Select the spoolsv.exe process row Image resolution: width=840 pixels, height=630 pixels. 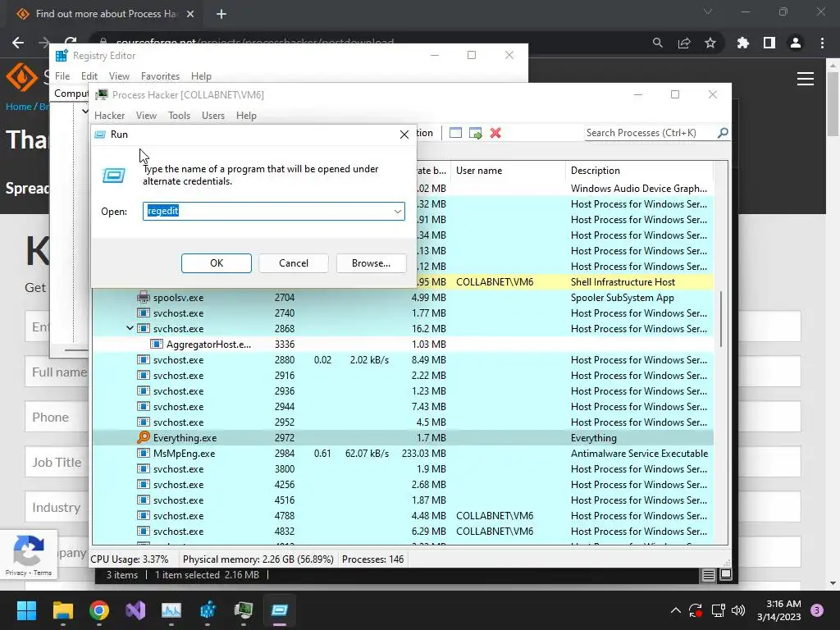click(403, 297)
